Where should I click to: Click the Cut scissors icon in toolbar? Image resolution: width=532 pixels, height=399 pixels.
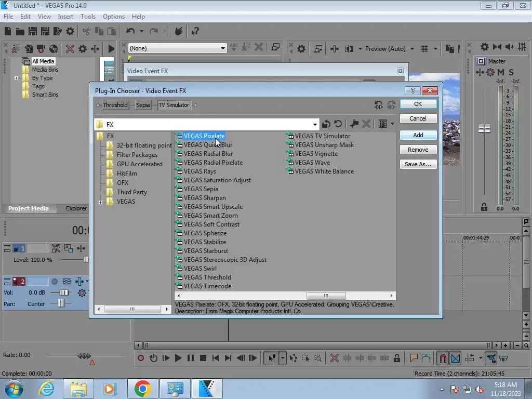[87, 32]
